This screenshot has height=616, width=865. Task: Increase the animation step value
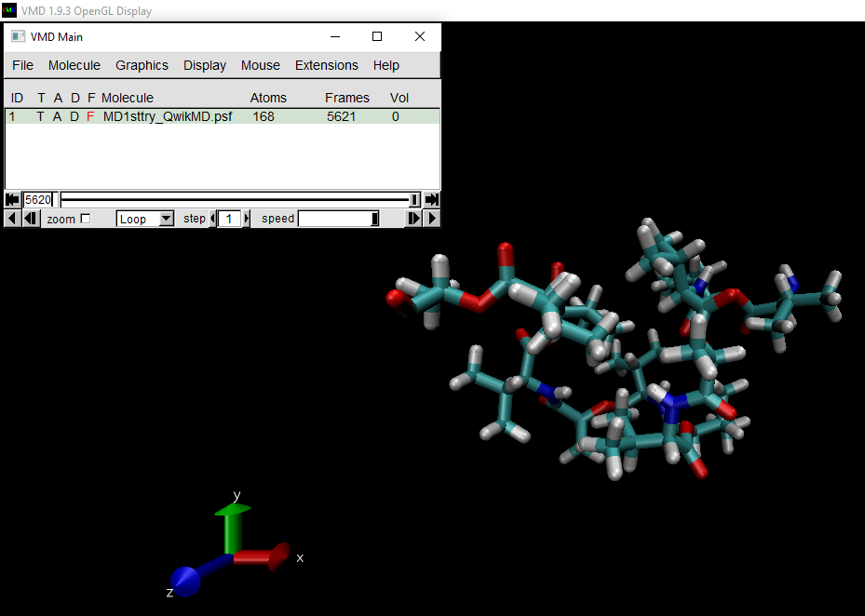point(246,219)
